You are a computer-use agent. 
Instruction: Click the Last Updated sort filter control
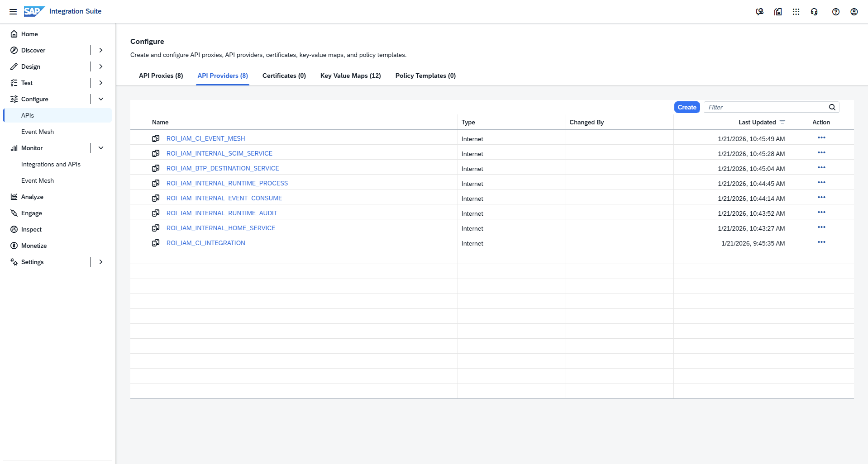(x=783, y=122)
